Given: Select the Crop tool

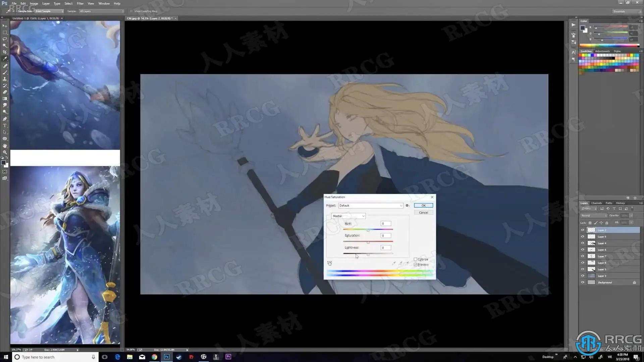Looking at the screenshot, I should point(5,52).
